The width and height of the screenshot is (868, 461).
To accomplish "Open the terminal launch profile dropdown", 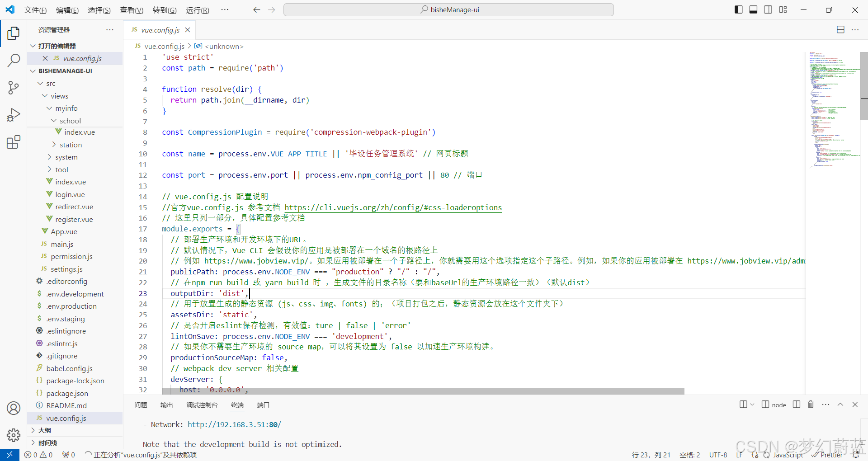I will click(752, 405).
